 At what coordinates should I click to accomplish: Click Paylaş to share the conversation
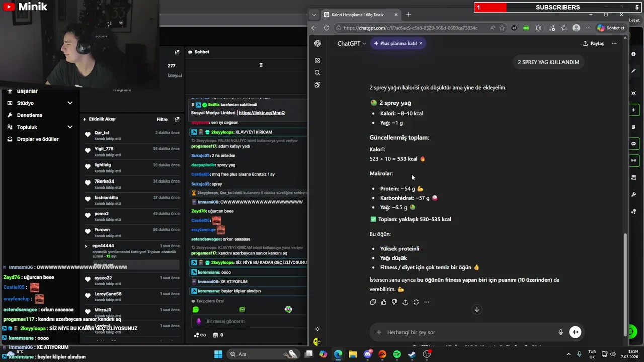pyautogui.click(x=593, y=44)
